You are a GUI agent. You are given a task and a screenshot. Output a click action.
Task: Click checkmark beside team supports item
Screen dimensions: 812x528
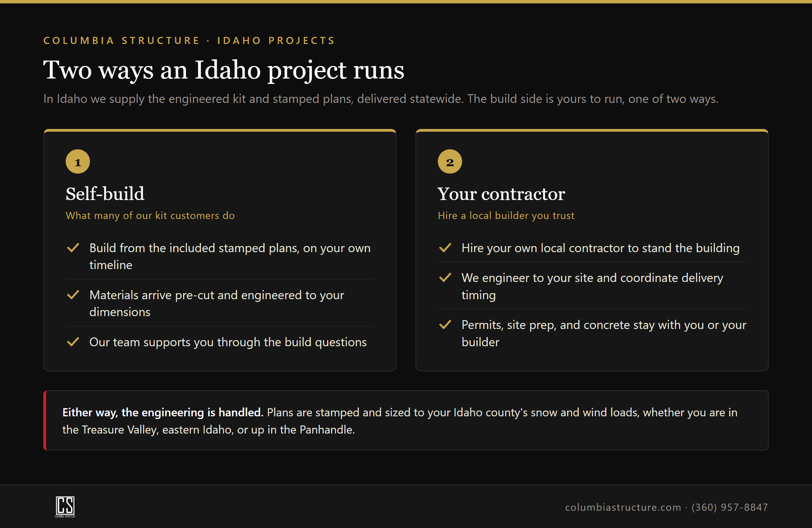click(73, 342)
